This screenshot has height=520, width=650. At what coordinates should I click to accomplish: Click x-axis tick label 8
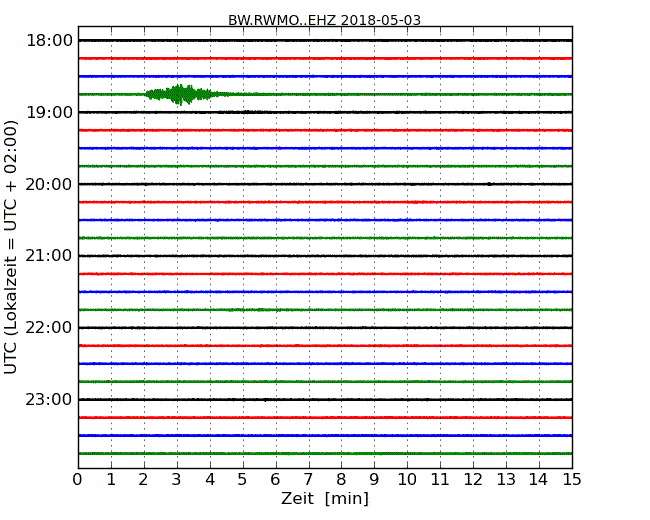[341, 479]
